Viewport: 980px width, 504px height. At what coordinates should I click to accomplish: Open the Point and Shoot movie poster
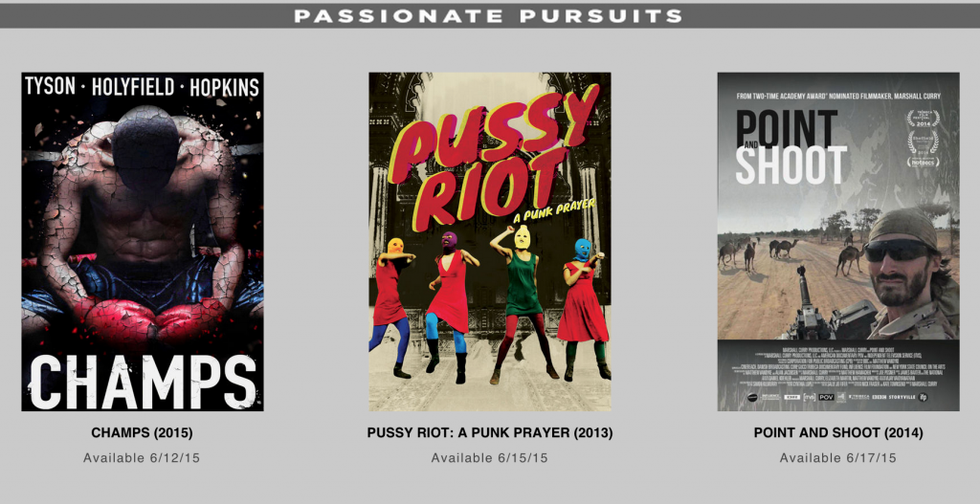tap(838, 242)
